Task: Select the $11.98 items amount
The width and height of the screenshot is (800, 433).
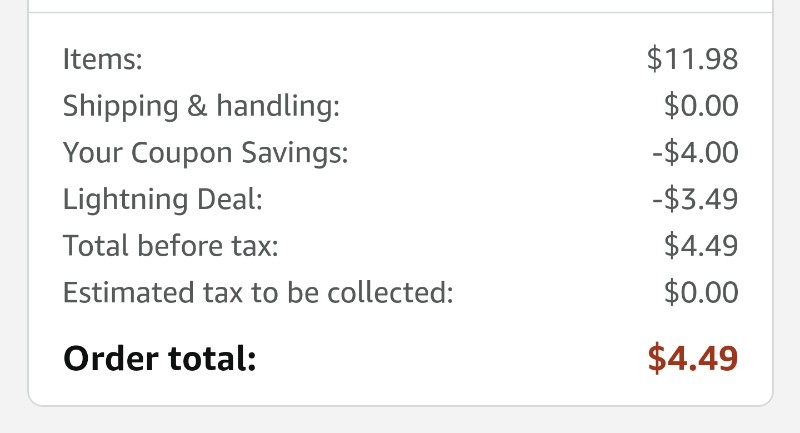Action: click(692, 59)
